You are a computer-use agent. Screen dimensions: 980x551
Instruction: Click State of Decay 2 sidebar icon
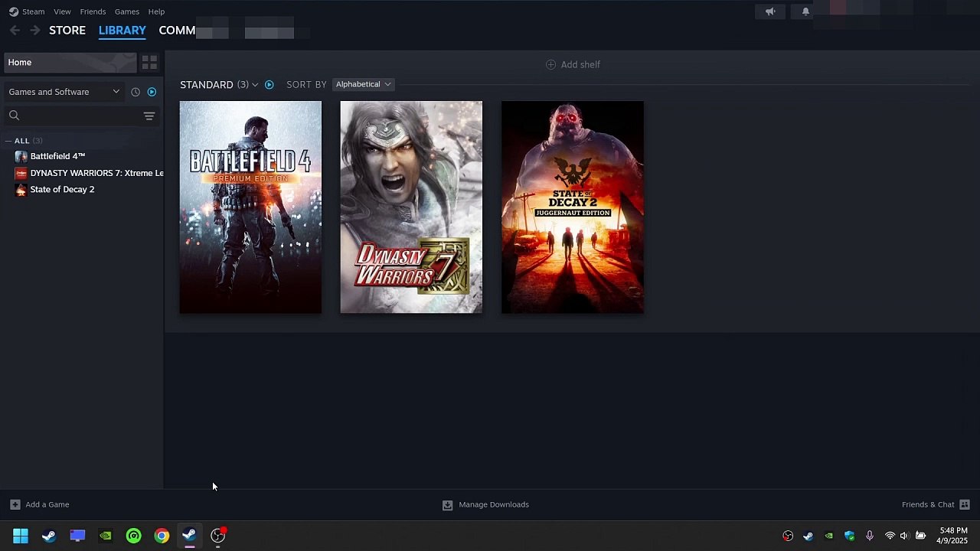click(x=21, y=190)
